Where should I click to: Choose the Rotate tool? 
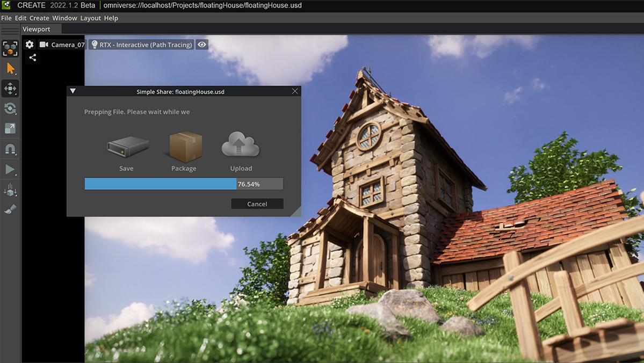pyautogui.click(x=10, y=108)
